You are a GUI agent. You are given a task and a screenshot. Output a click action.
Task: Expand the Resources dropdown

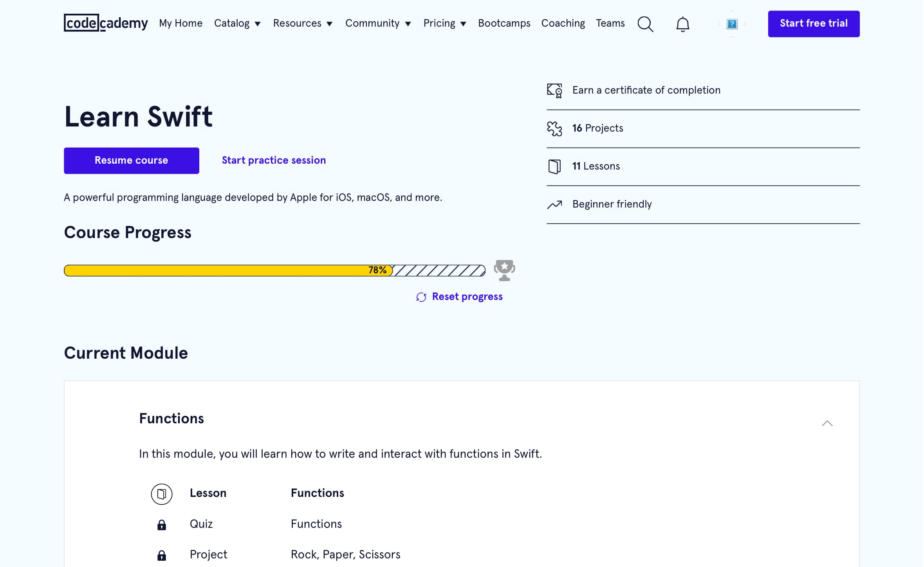tap(303, 23)
